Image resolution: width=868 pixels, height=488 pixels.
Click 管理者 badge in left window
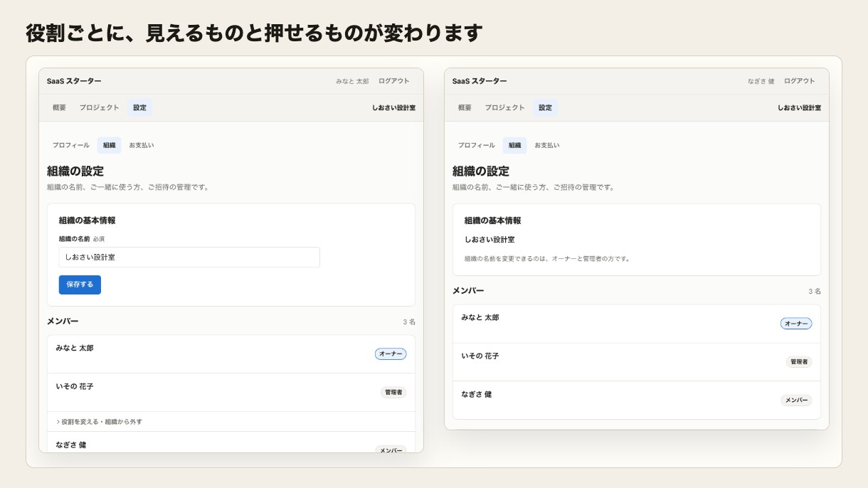click(x=393, y=392)
